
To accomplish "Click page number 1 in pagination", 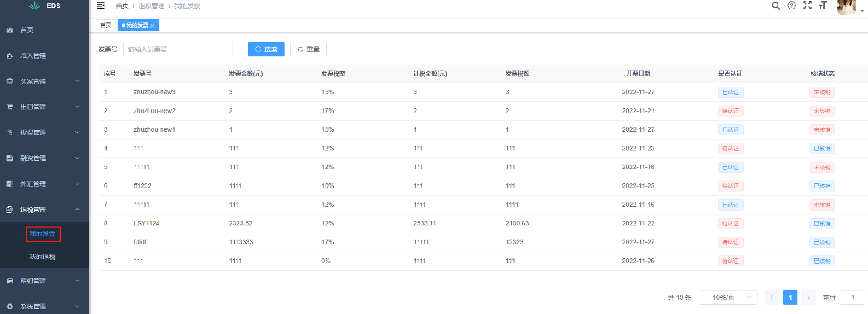I will coord(790,297).
